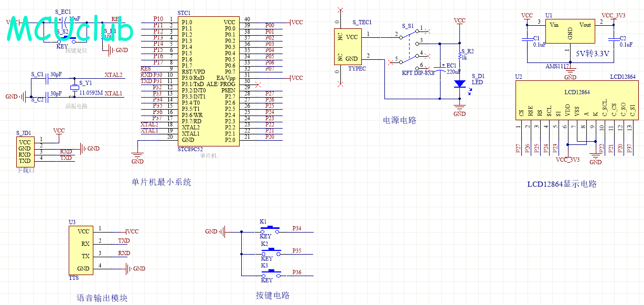Click the blue LED symbol S_D1

coord(459,83)
